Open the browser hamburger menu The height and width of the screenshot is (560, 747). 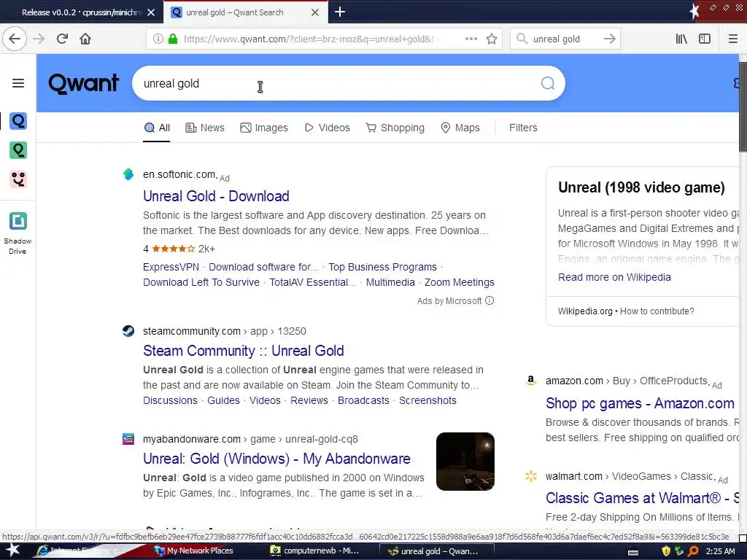tap(732, 39)
